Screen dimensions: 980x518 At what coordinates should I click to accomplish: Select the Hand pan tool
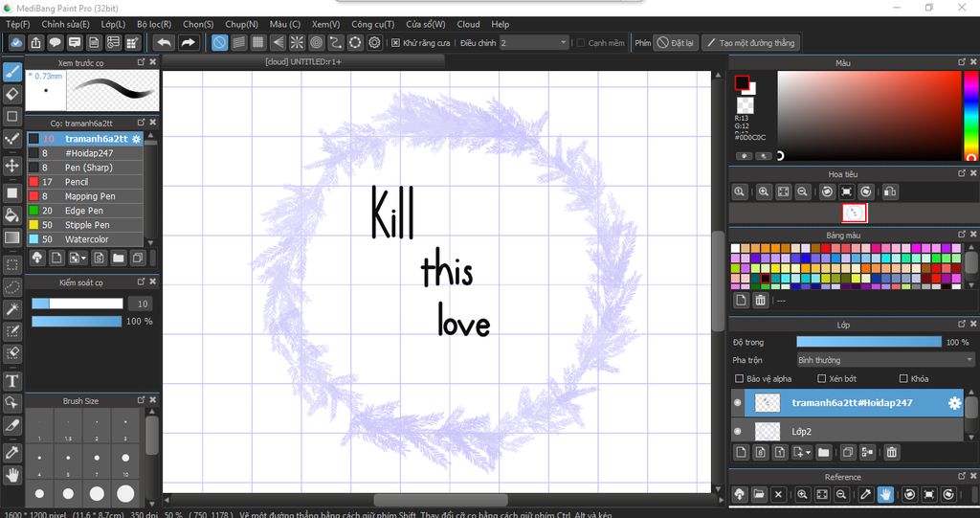[11, 476]
